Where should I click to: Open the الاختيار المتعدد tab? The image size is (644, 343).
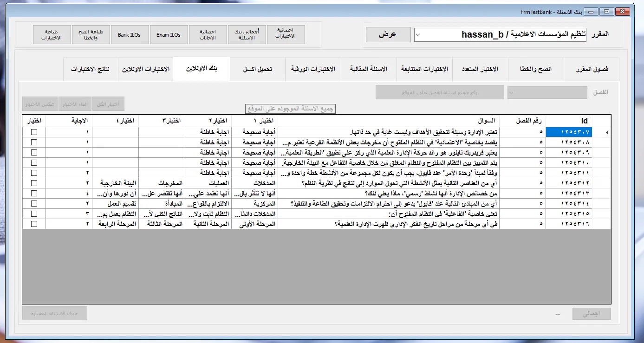pos(480,70)
